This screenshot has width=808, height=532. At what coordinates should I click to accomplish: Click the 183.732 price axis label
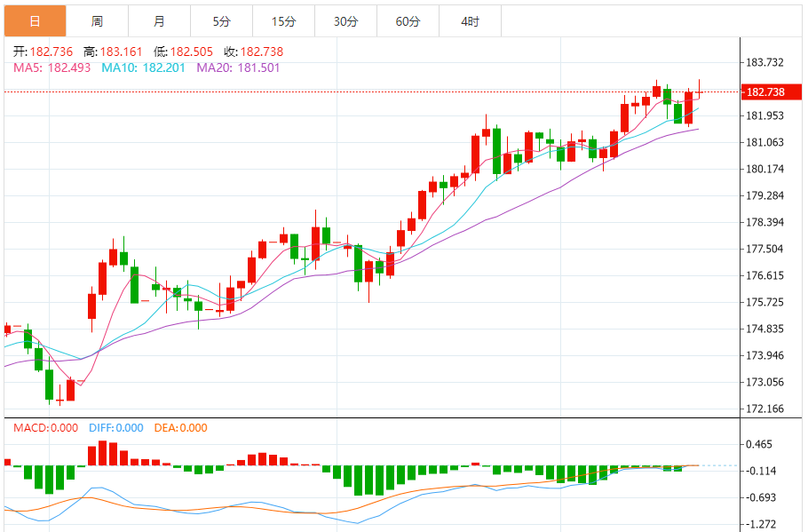(764, 62)
